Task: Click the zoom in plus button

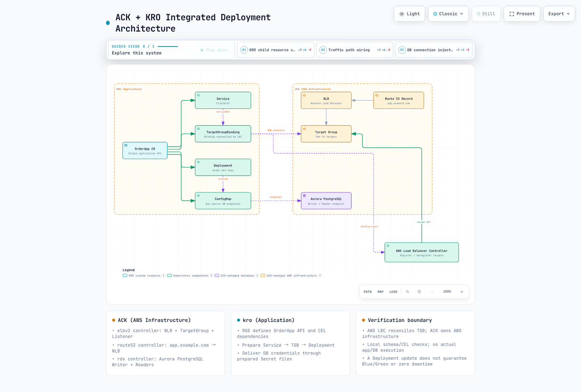Action: pos(462,292)
